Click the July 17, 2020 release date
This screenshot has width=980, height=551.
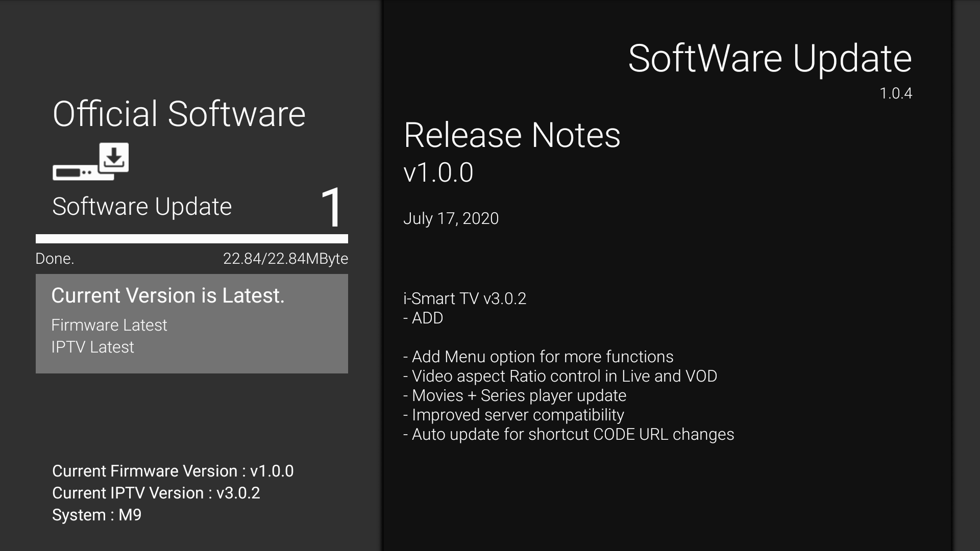pos(451,218)
